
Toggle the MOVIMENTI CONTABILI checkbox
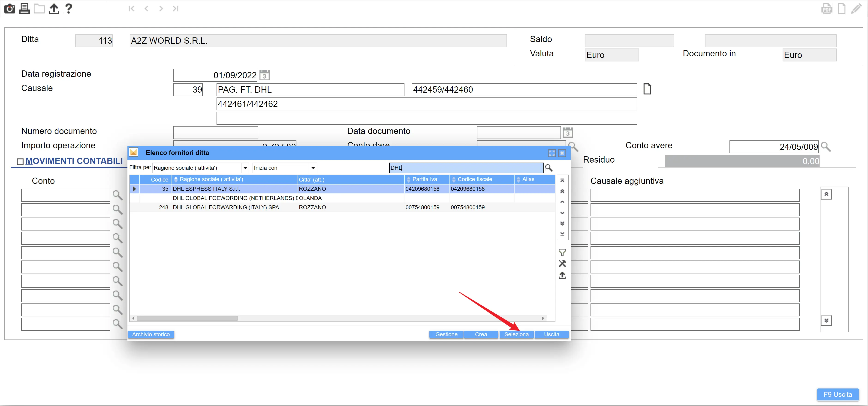20,161
